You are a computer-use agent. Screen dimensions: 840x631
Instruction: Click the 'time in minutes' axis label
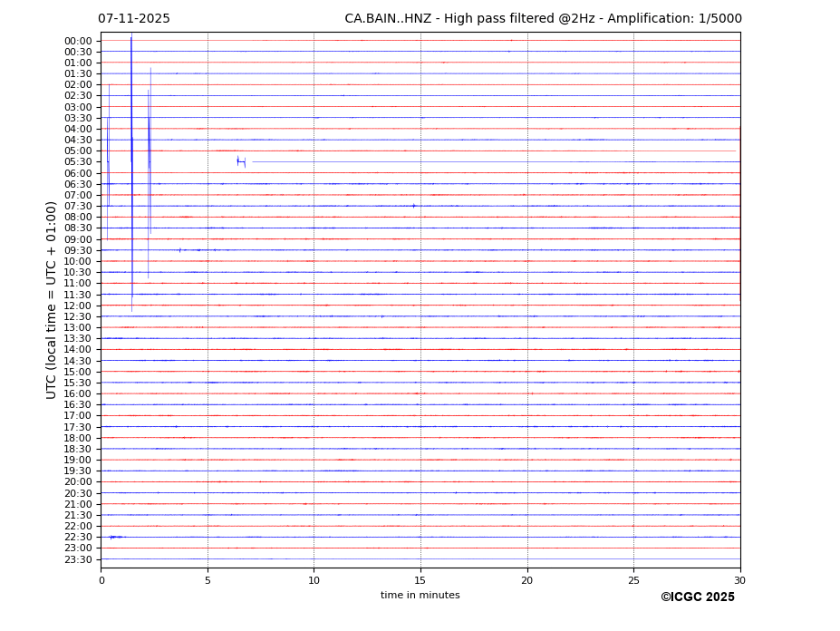420,596
